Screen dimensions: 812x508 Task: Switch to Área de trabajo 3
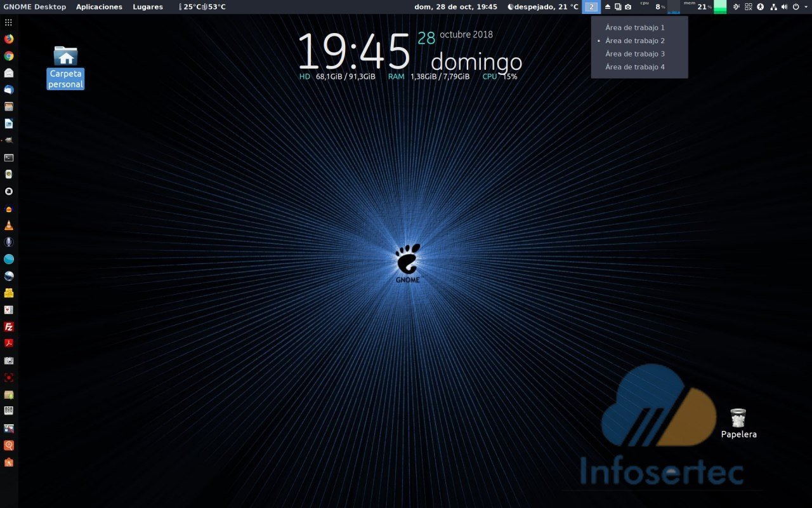pos(634,54)
